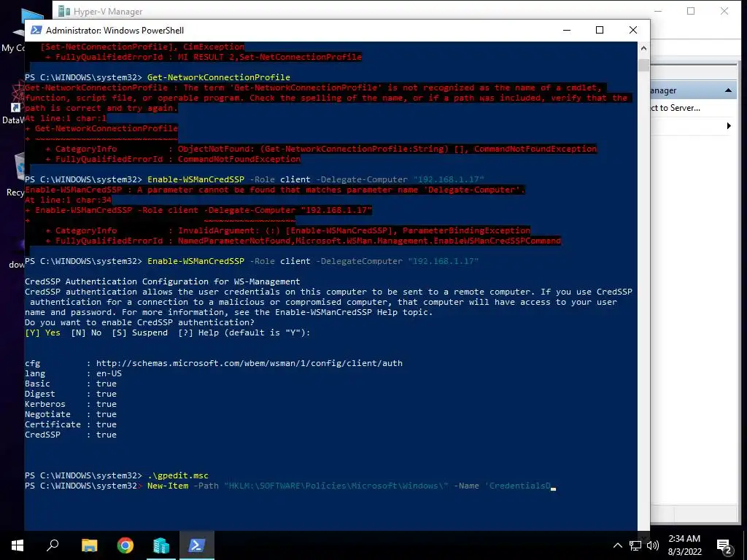Screen dimensions: 747x560
Task: Click 'Get-NetworkConnectionProfile' command text
Action: (x=219, y=77)
